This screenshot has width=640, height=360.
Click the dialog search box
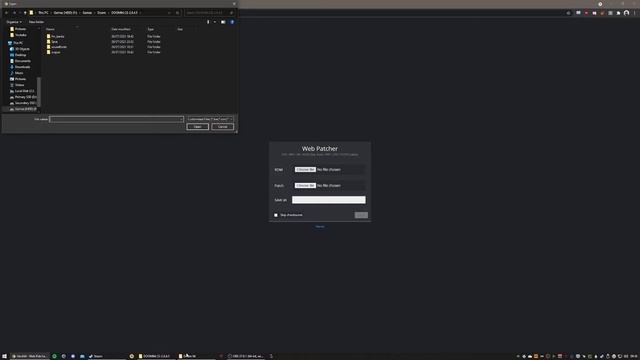[x=209, y=13]
